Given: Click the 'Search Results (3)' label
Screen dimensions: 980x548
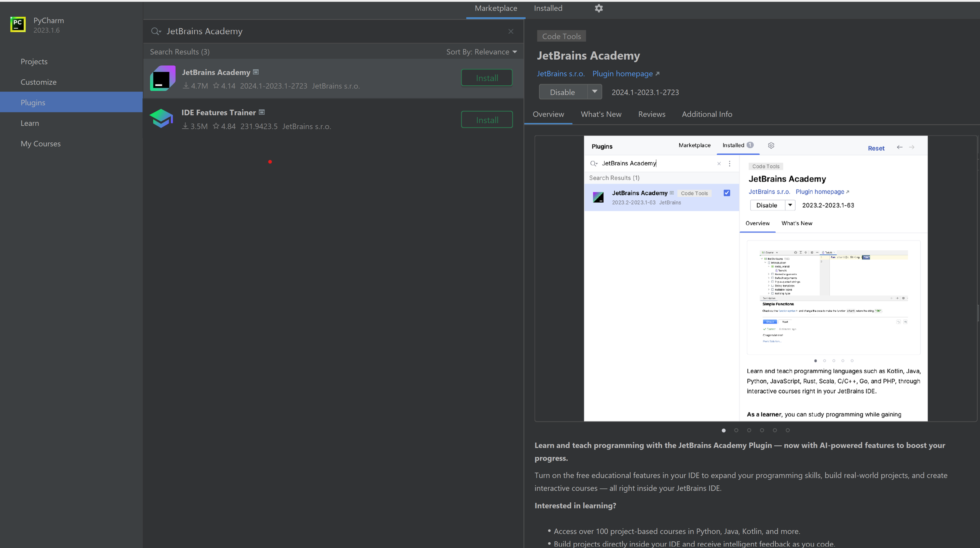Looking at the screenshot, I should pos(179,52).
